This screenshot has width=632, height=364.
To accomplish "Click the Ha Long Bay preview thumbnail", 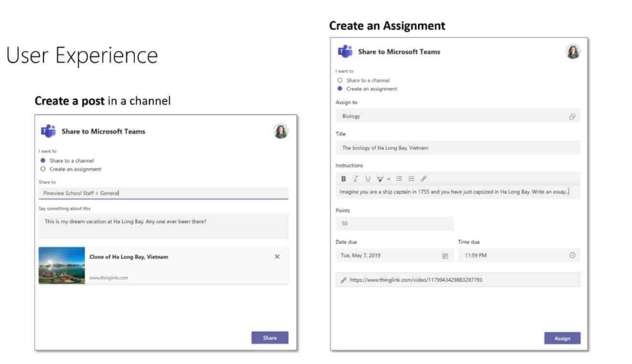I will click(62, 265).
